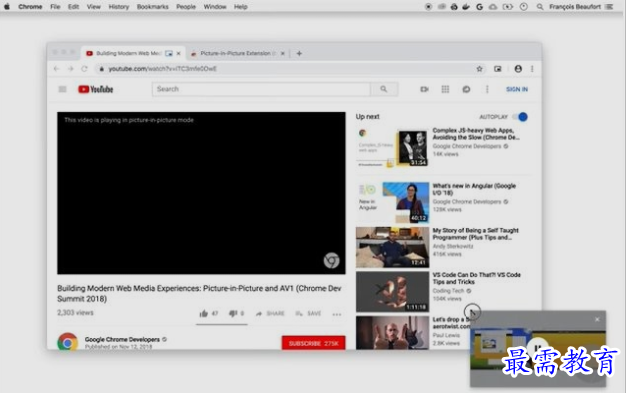Open the Edit menu

click(x=73, y=7)
